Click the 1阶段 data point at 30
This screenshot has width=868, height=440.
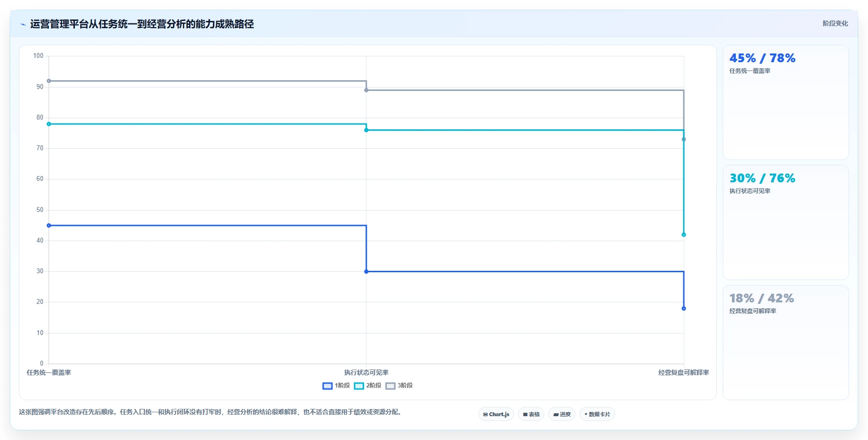click(366, 272)
